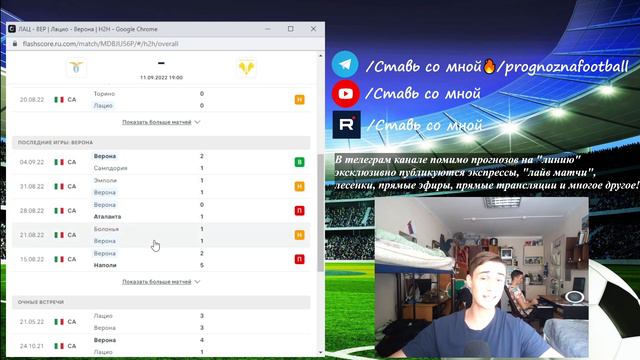Click the red loss badge for Verona–Atalanta
Image resolution: width=640 pixels, height=360 pixels.
pyautogui.click(x=300, y=211)
